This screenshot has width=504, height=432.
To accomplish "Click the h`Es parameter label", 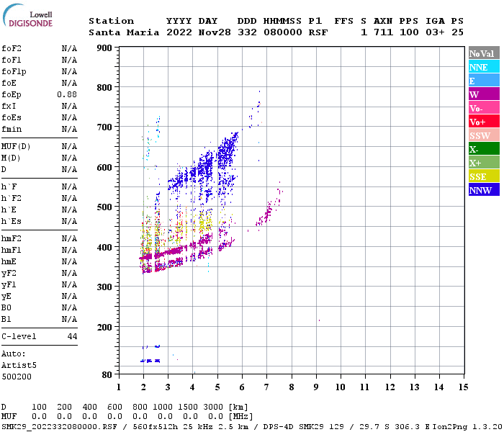I will pyautogui.click(x=12, y=222).
